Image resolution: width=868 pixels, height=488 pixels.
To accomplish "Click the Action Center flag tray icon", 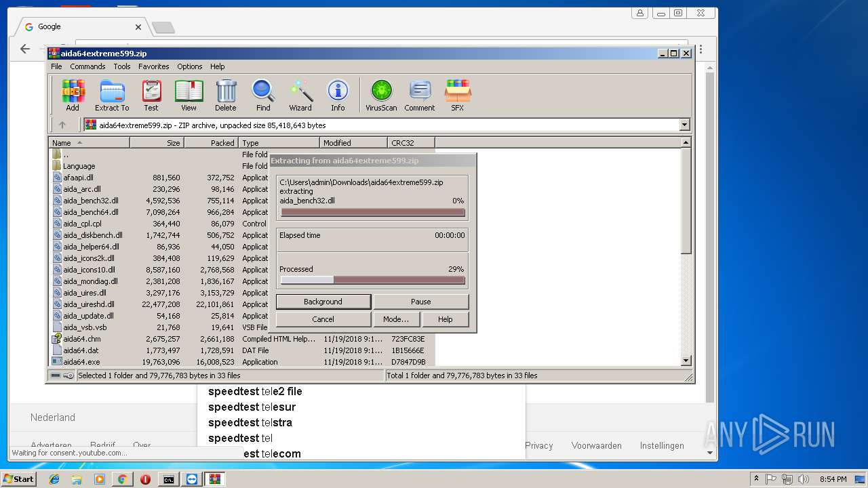I will [772, 479].
